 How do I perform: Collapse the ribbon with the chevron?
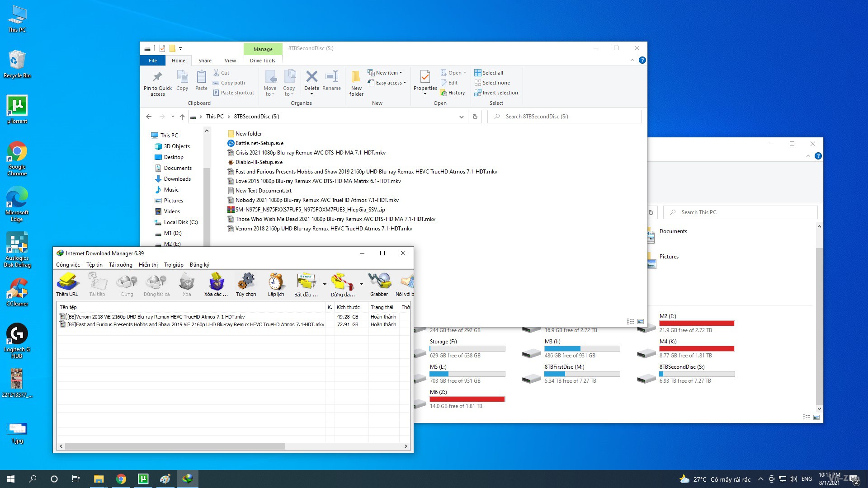point(632,60)
